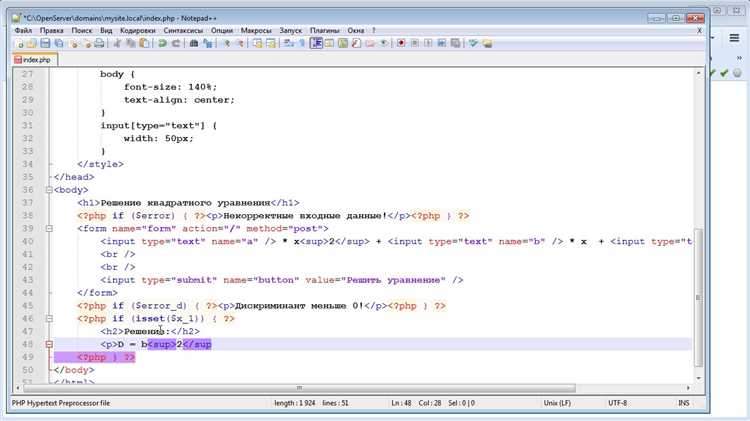The image size is (750, 421).
Task: Click the Cut scissors toolbar icon
Action: (x=117, y=44)
